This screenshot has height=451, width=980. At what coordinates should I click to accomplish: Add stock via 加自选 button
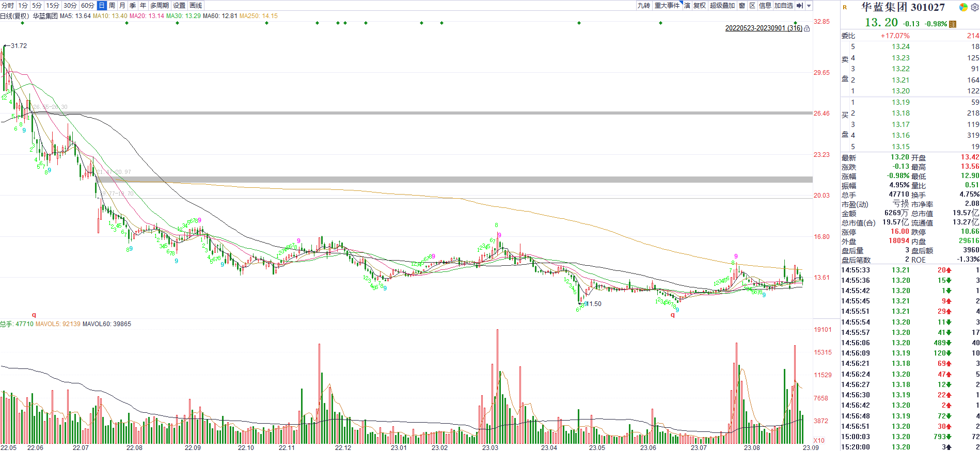pyautogui.click(x=784, y=6)
